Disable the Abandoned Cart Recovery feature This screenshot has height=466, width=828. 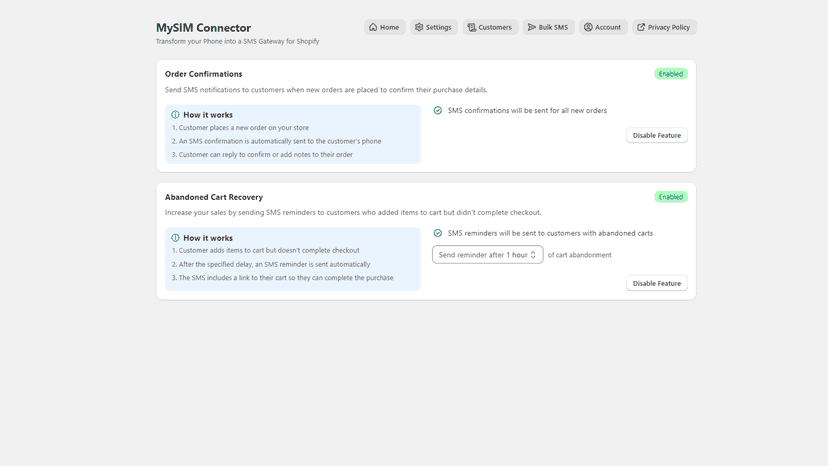click(656, 283)
